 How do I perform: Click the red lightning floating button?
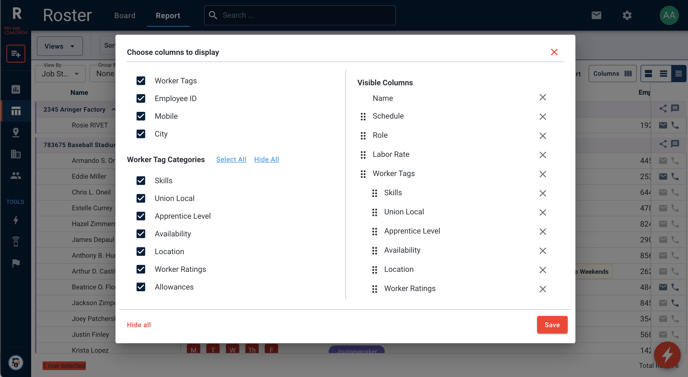(x=667, y=355)
